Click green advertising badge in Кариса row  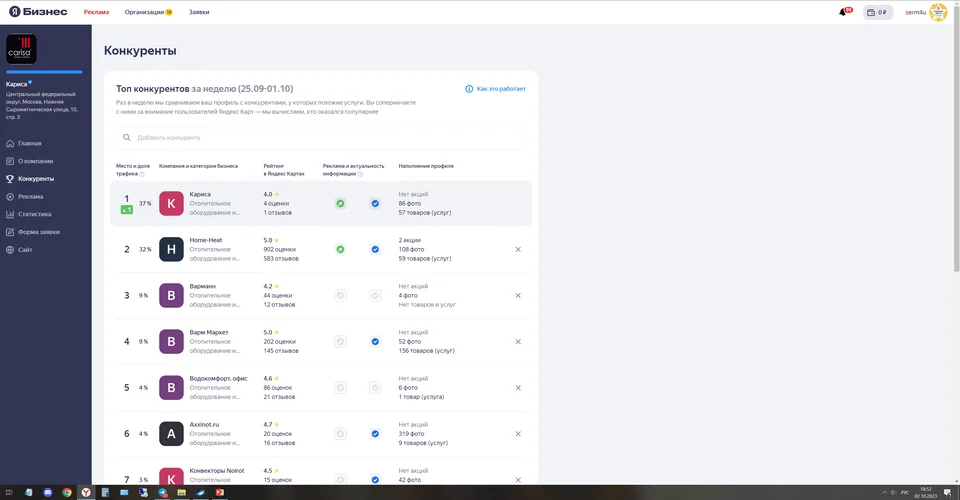pyautogui.click(x=340, y=203)
